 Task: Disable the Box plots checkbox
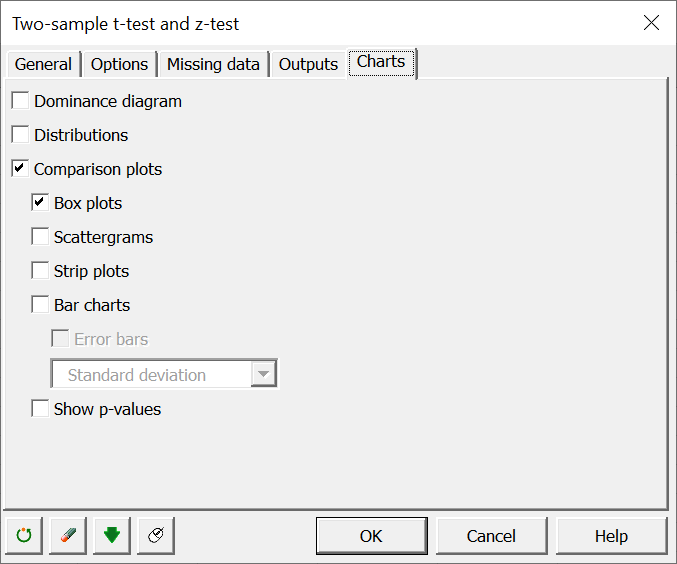[x=40, y=203]
